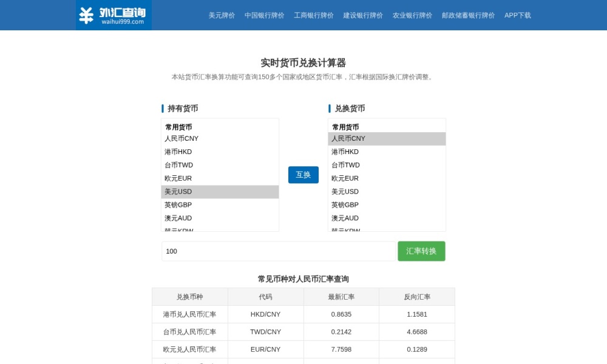Click the EUR/CNY code cell
Screen dimensions: 607x364
[x=266, y=349]
